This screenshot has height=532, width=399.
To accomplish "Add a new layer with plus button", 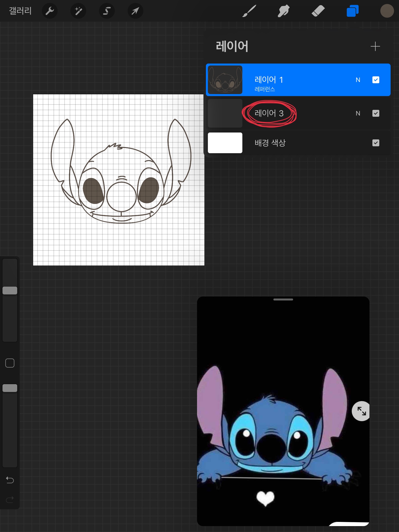I will coord(375,46).
